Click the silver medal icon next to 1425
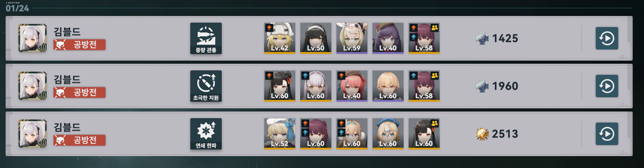644x168 pixels. 482,38
